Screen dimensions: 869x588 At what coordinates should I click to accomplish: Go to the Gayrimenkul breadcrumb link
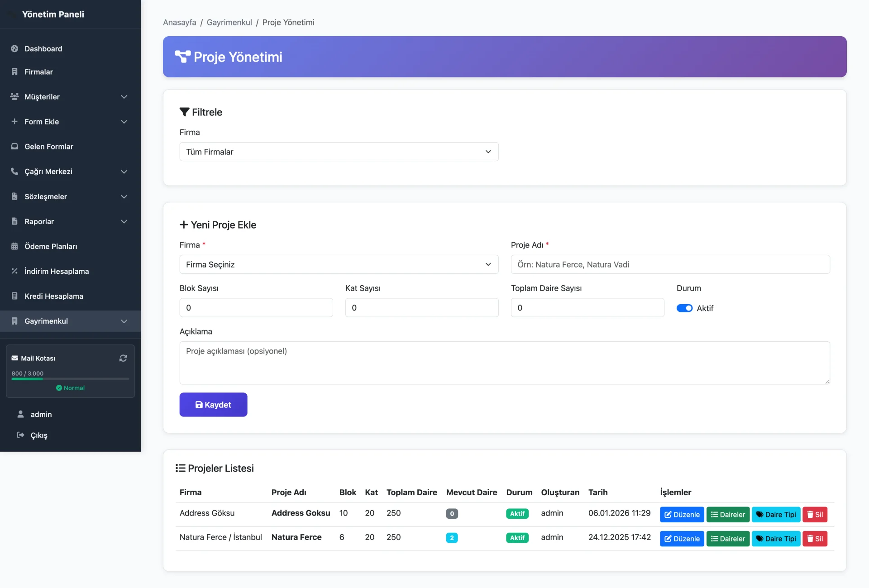(x=229, y=22)
